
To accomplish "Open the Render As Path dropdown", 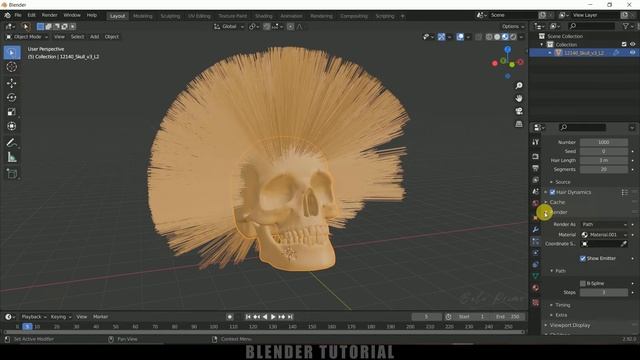I will [x=604, y=224].
